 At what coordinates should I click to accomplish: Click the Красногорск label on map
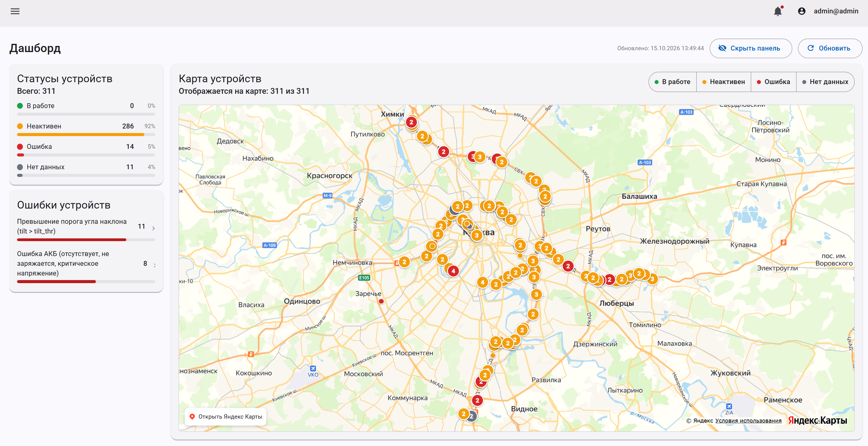pyautogui.click(x=330, y=175)
